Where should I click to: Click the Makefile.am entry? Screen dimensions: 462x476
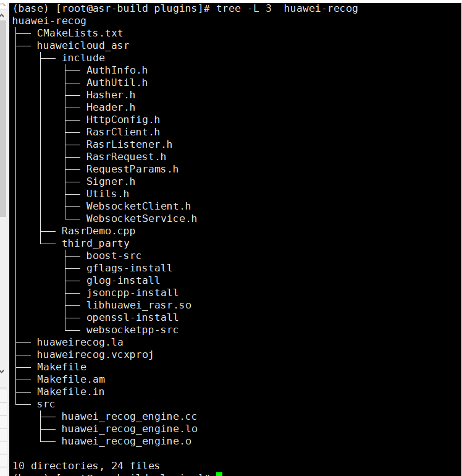point(70,380)
